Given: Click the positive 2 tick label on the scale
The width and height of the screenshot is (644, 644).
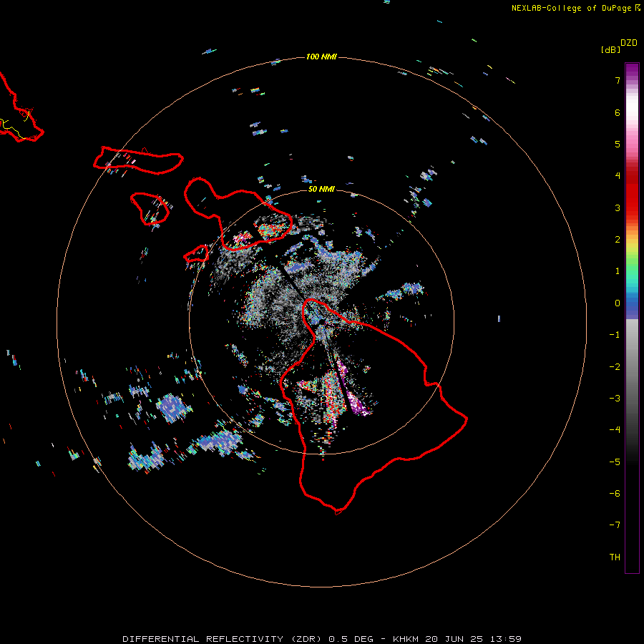Looking at the screenshot, I should (x=618, y=240).
